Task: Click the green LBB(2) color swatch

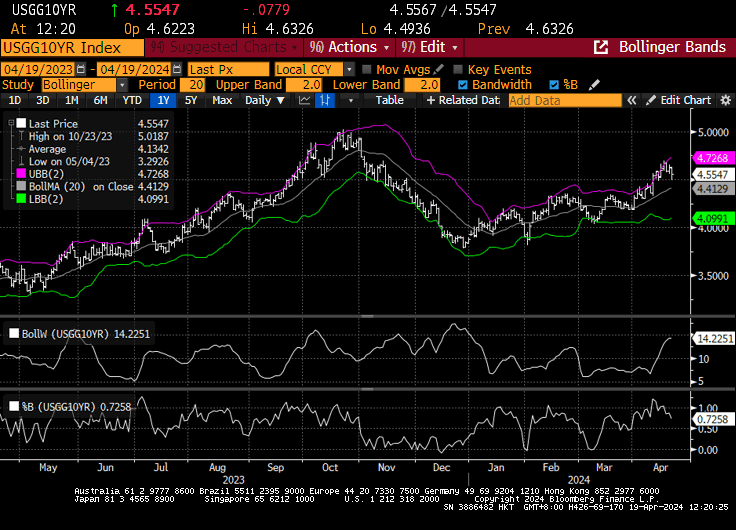Action: click(x=21, y=199)
